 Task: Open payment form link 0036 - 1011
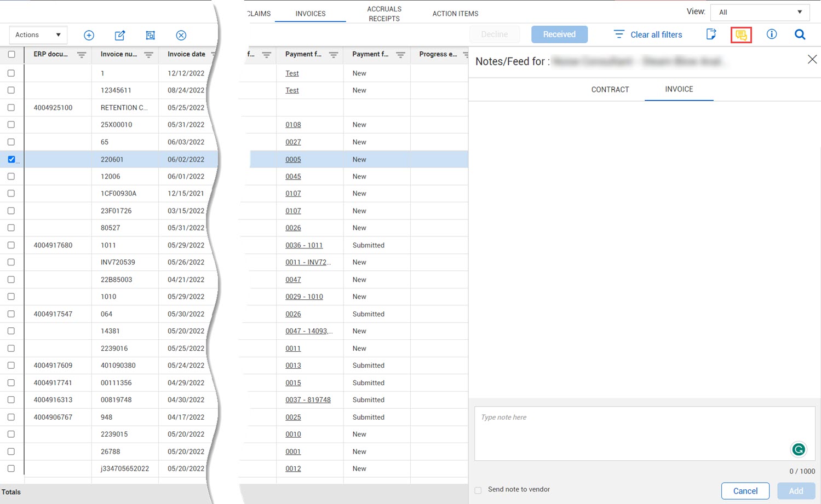(304, 245)
